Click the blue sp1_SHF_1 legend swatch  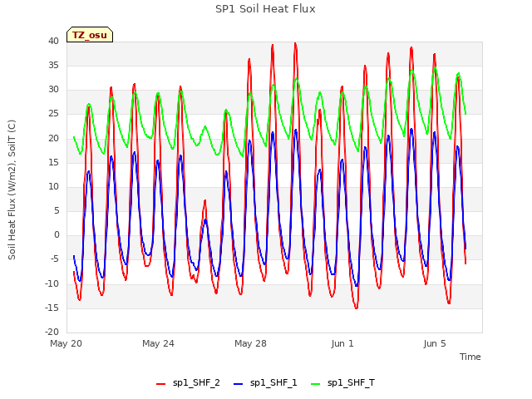click(239, 384)
